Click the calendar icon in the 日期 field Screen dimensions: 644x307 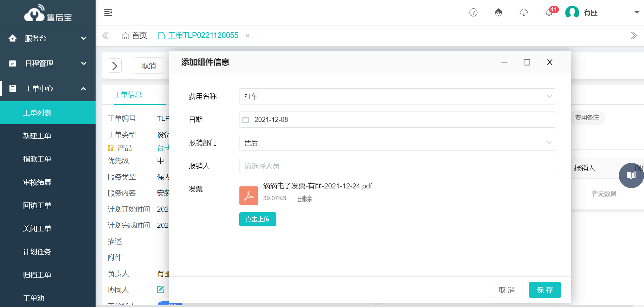point(246,119)
